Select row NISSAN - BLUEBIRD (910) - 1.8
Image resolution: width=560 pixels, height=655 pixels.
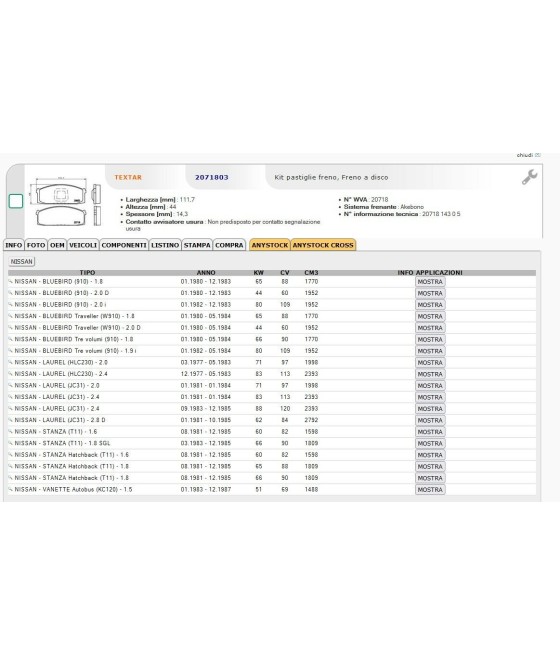pyautogui.click(x=272, y=282)
